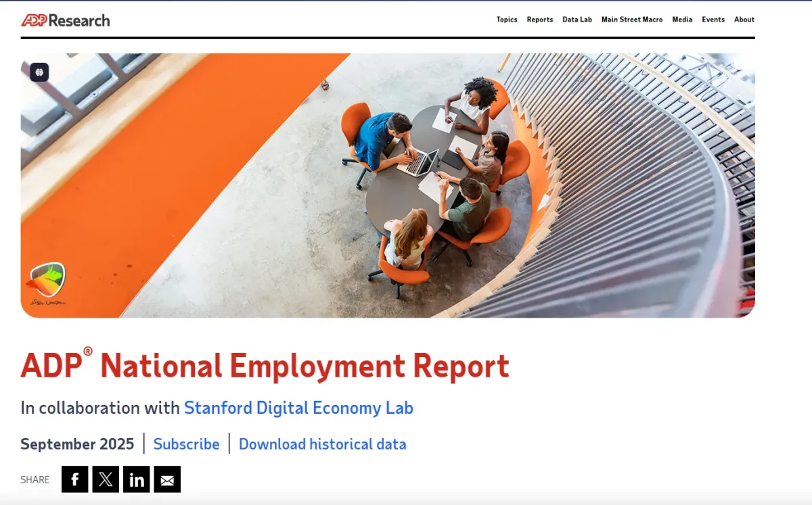This screenshot has height=505, width=812.
Task: Go to the Events page
Action: (713, 20)
